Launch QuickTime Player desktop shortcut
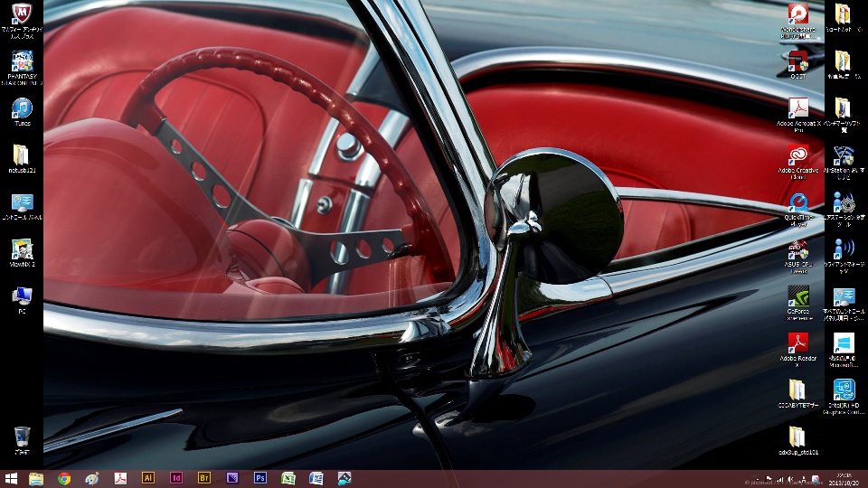This screenshot has width=868, height=488. 797,202
